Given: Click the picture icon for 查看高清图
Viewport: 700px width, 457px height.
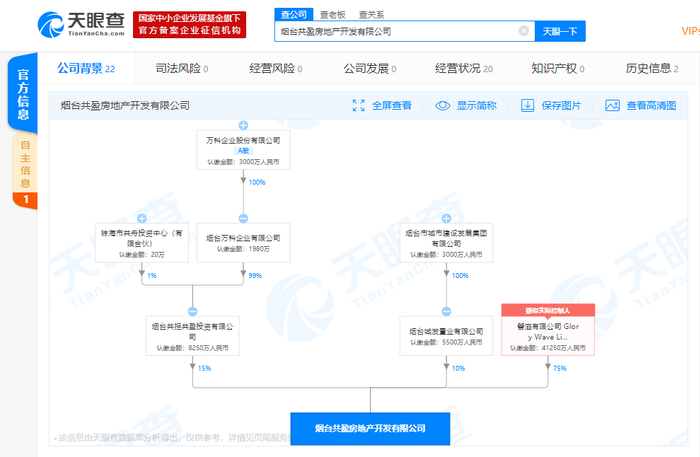Looking at the screenshot, I should (612, 105).
